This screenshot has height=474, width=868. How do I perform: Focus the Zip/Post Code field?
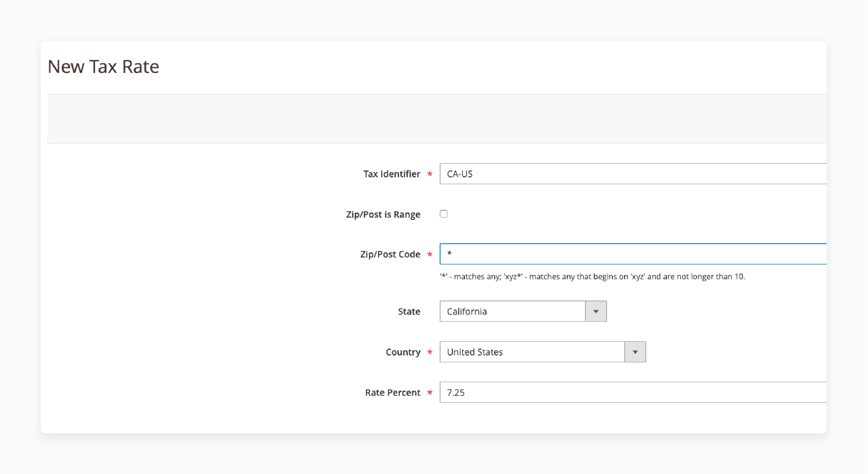tap(633, 254)
